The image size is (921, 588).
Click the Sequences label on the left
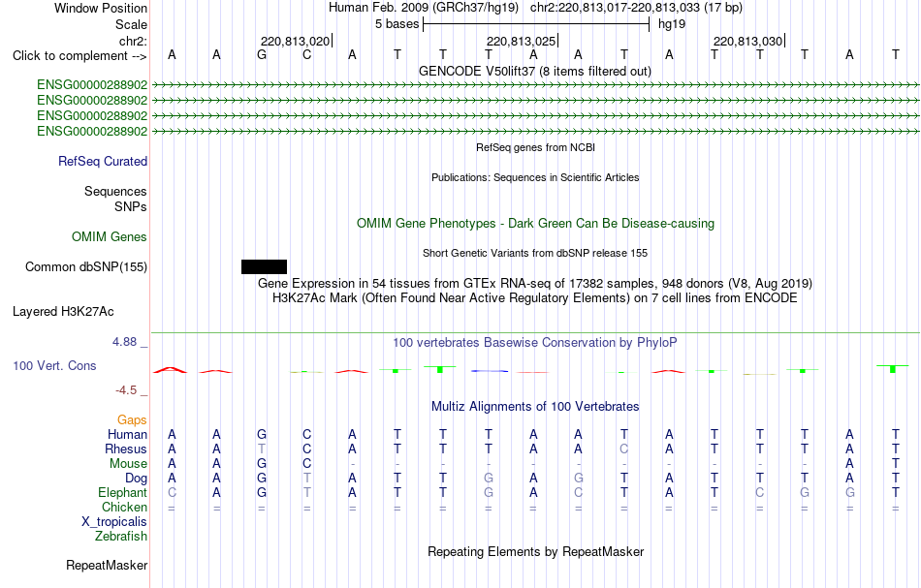click(115, 191)
